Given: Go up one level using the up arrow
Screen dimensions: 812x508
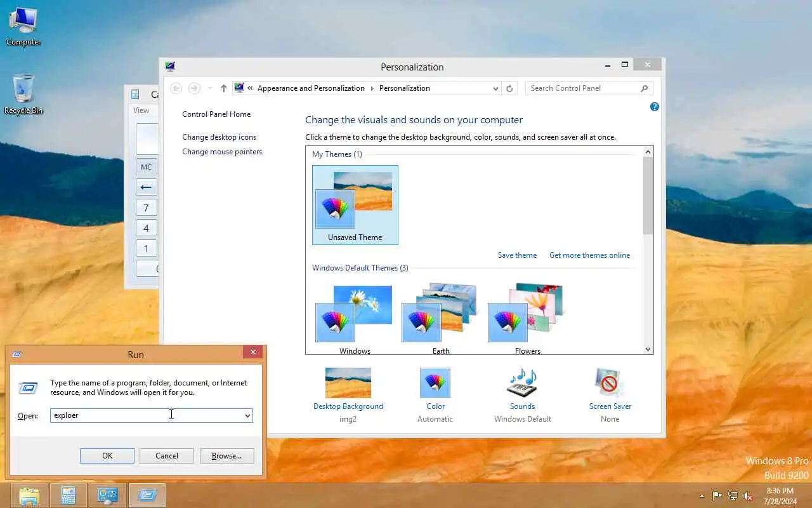Looking at the screenshot, I should pos(223,88).
